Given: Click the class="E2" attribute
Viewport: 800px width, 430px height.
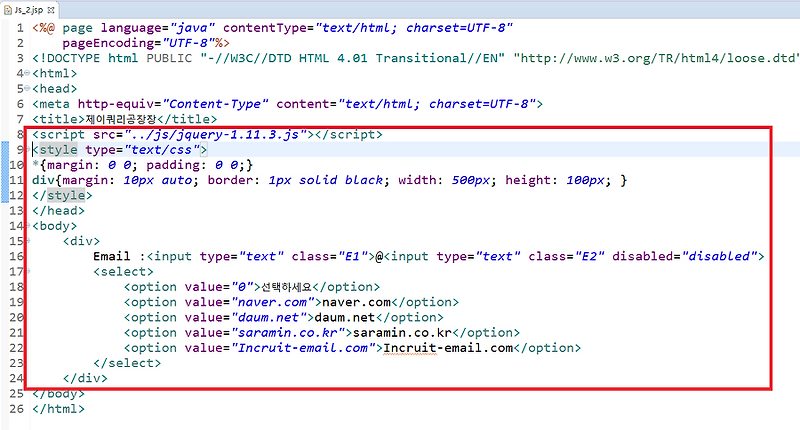Looking at the screenshot, I should (566, 257).
